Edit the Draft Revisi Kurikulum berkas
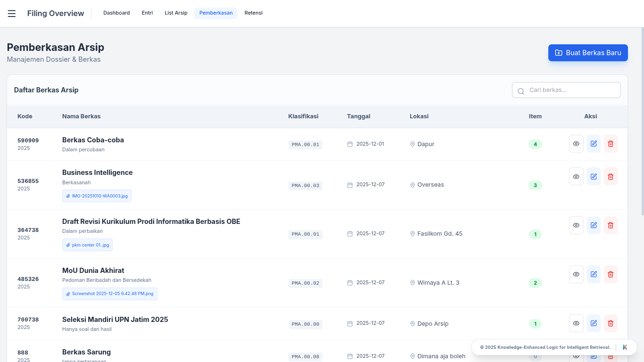Screen dimensions: 644x362 [x=594, y=225]
